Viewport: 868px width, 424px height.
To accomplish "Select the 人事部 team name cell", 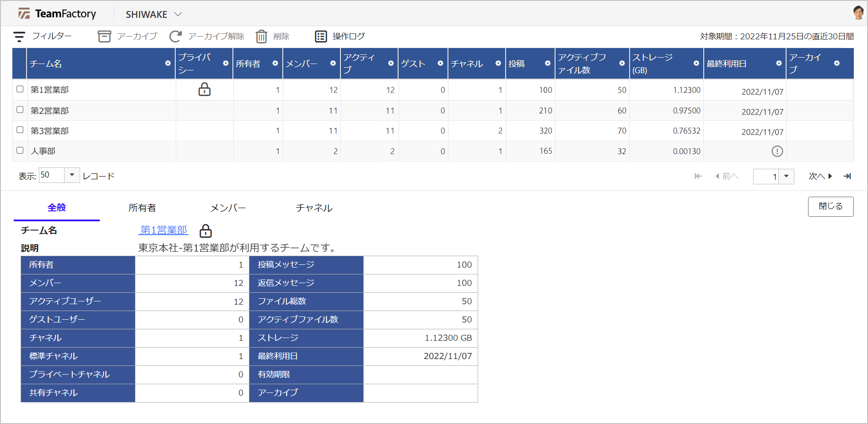I will (102, 151).
